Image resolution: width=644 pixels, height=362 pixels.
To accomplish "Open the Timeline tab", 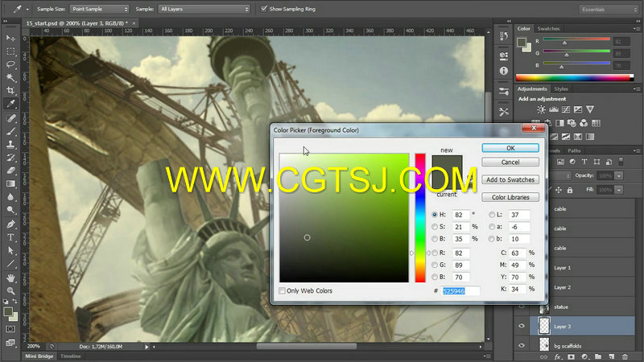I will tap(71, 356).
